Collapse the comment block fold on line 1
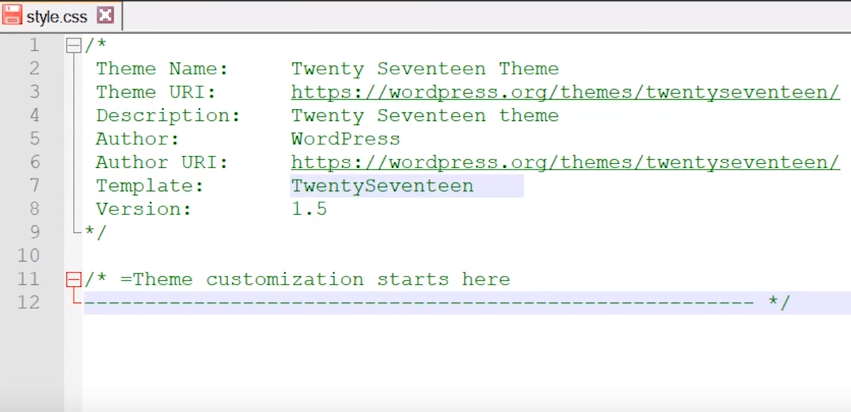Viewport: 851px width, 412px height. tap(73, 46)
